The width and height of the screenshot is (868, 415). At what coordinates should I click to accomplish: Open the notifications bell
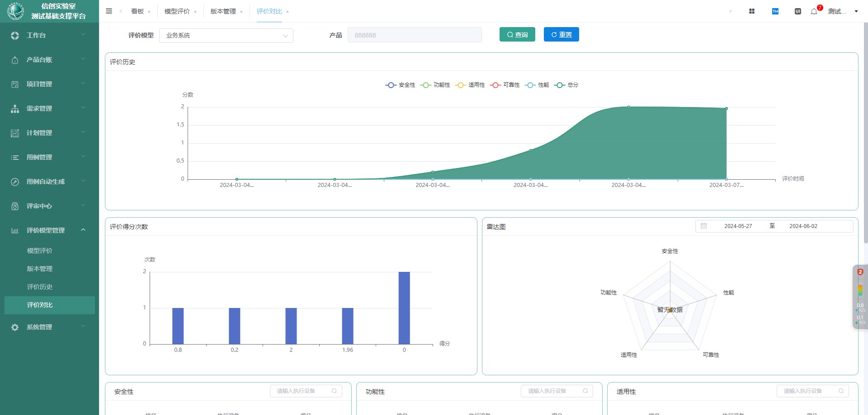click(x=814, y=12)
